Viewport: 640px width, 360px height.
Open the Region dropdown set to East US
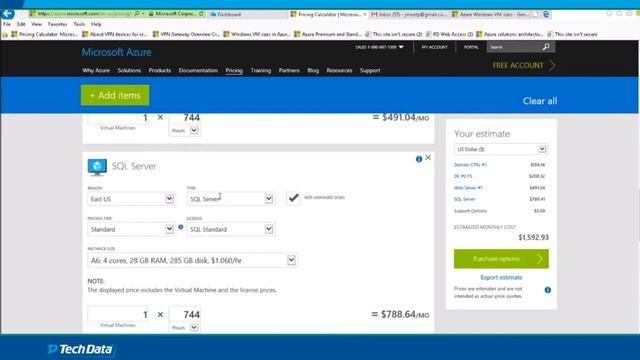point(131,199)
